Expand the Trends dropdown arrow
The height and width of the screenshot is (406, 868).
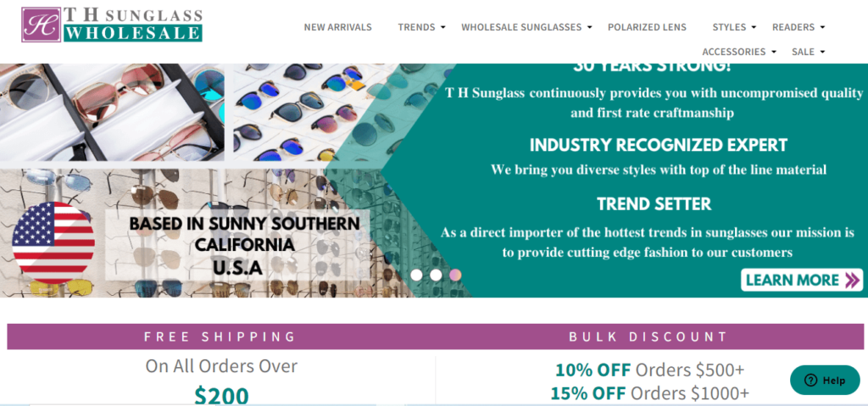tap(442, 27)
